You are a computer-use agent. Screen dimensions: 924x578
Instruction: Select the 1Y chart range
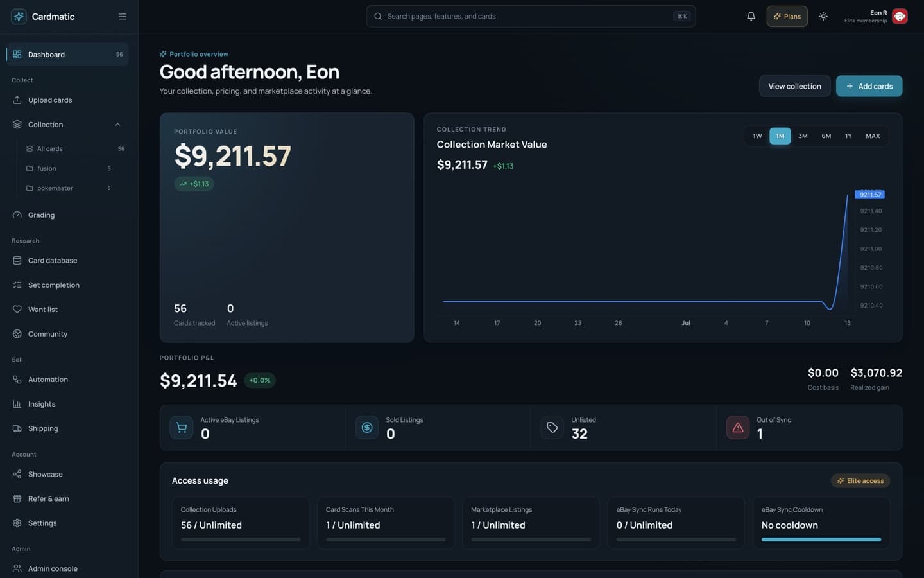click(x=848, y=136)
